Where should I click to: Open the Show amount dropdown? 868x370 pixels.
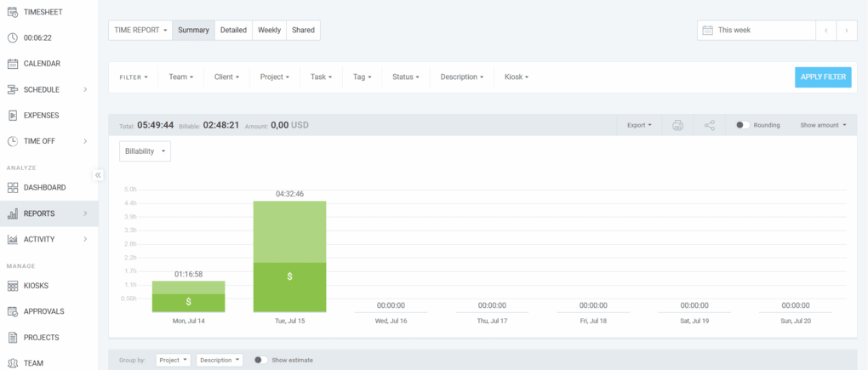click(x=823, y=125)
